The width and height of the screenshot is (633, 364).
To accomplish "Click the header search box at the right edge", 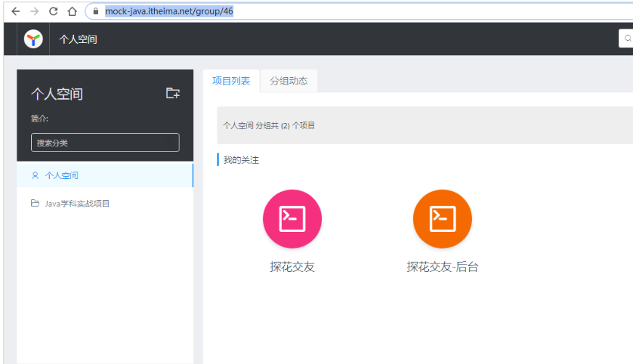I will (625, 39).
